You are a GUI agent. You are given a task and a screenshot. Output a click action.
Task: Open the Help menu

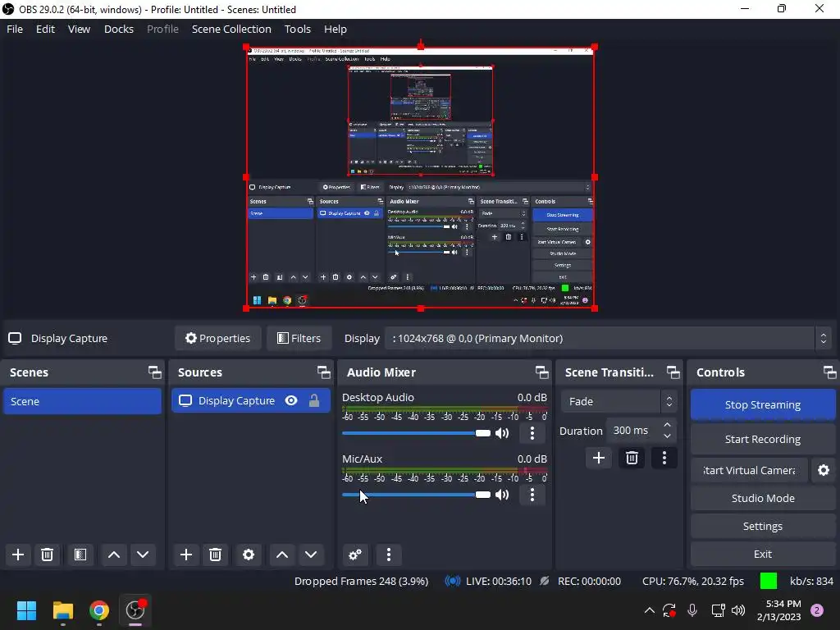click(x=336, y=29)
